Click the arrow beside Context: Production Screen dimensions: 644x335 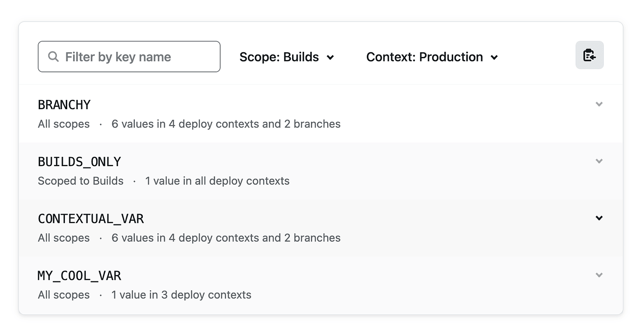(x=494, y=57)
